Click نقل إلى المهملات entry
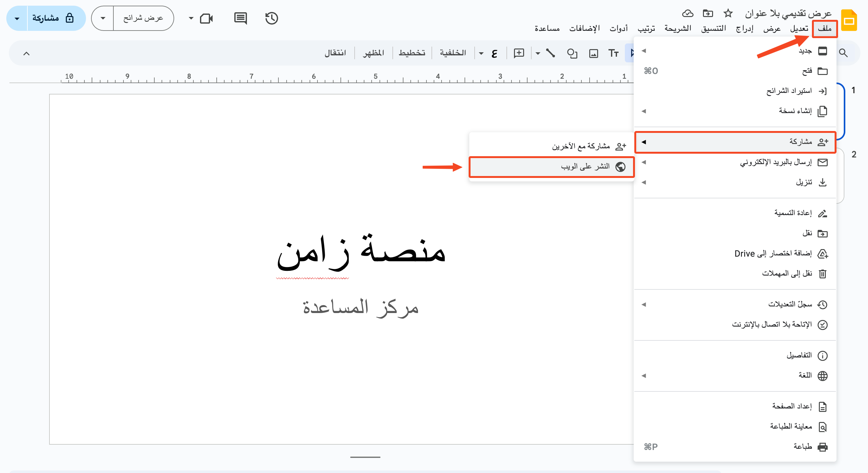The height and width of the screenshot is (473, 868). (735, 274)
